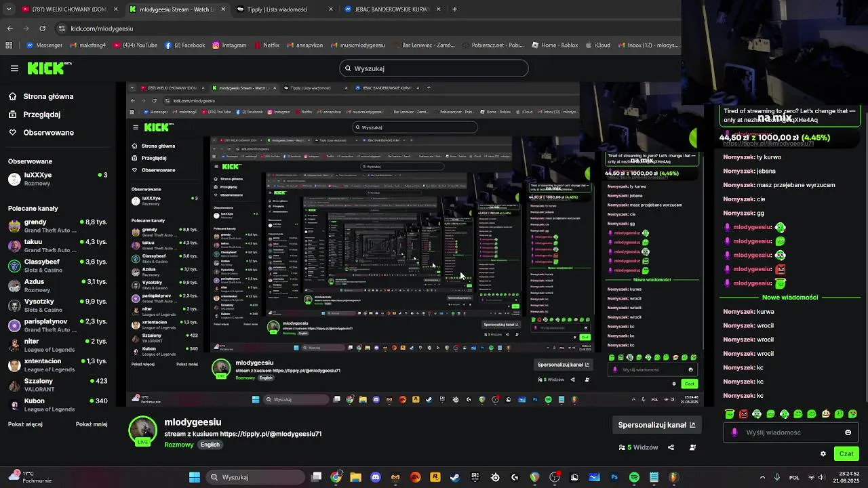Click the KICK logo

[x=49, y=68]
